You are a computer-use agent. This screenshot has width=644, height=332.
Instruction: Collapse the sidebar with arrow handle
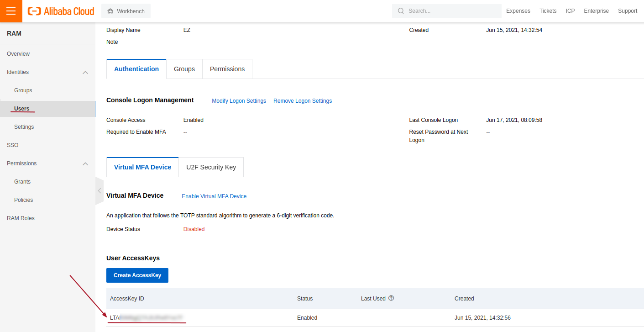click(99, 191)
